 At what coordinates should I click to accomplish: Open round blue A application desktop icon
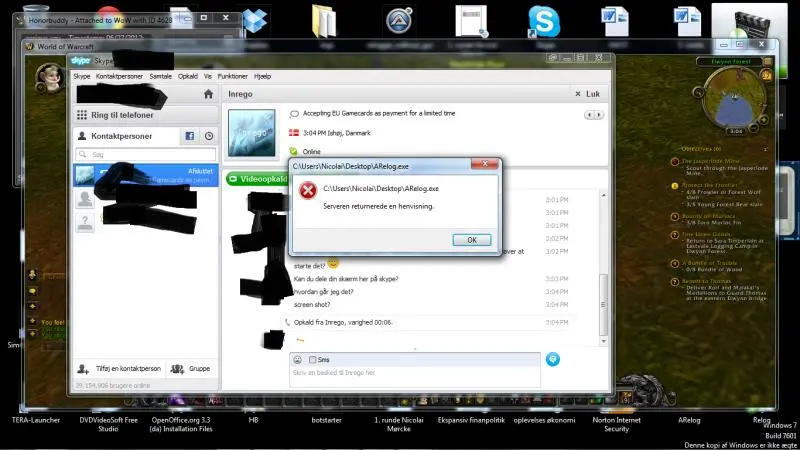399,21
